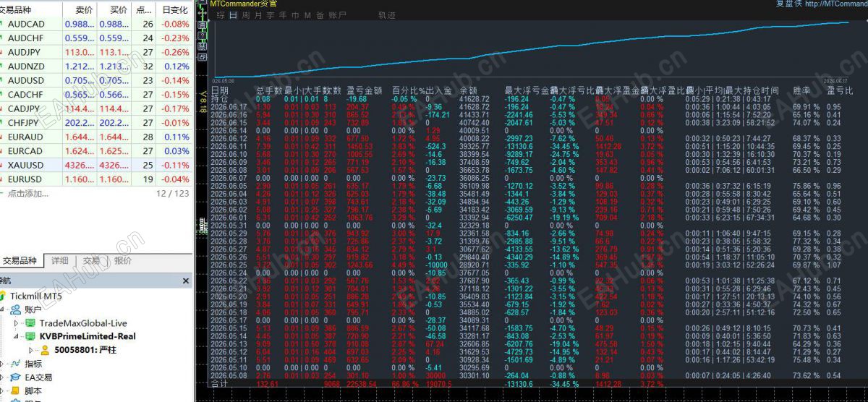Expand account 50058801 node
The height and width of the screenshot is (402, 868).
(32, 350)
